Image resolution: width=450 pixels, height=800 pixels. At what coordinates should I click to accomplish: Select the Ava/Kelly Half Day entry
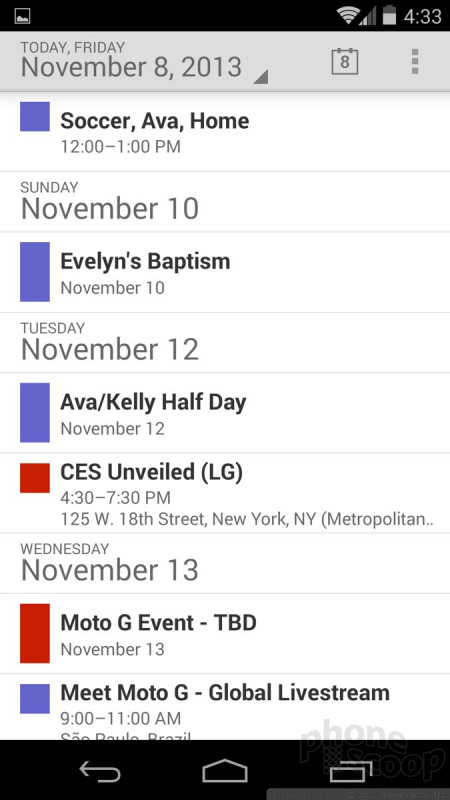[225, 413]
